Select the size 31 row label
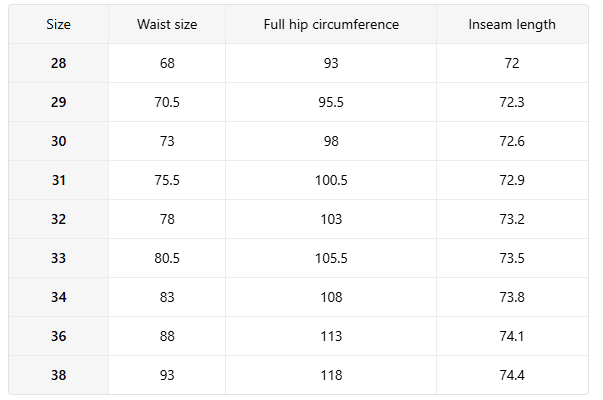This screenshot has height=400, width=603. 58,180
